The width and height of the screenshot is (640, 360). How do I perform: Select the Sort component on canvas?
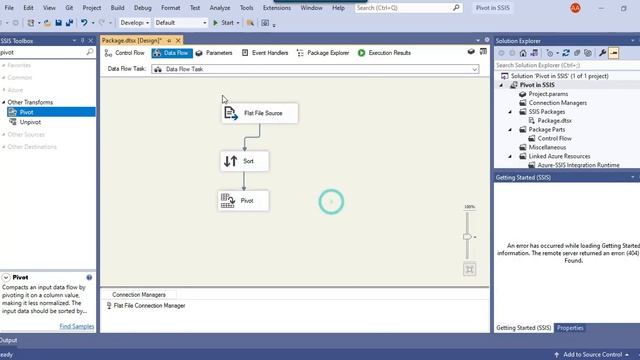(x=244, y=161)
